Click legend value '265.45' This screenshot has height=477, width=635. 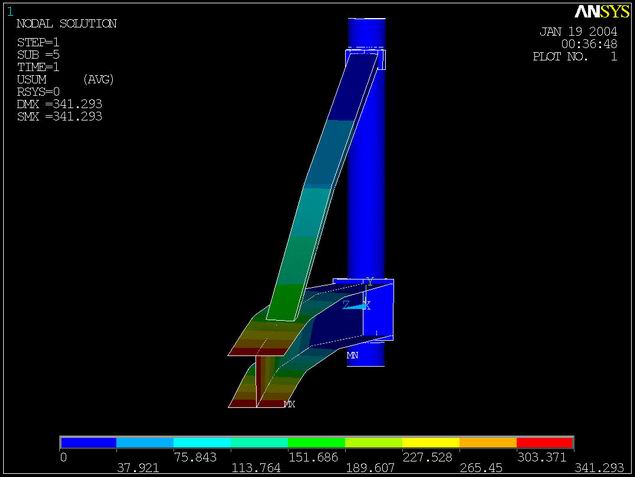481,468
